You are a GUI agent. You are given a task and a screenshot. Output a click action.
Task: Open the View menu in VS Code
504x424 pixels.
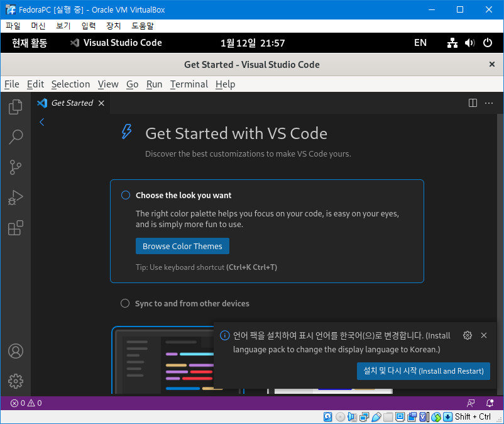pyautogui.click(x=108, y=84)
